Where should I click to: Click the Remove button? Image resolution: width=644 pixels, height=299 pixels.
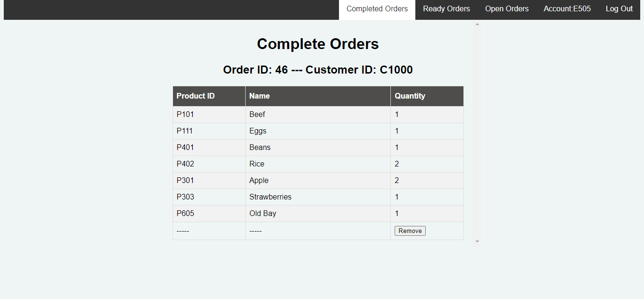coord(410,231)
